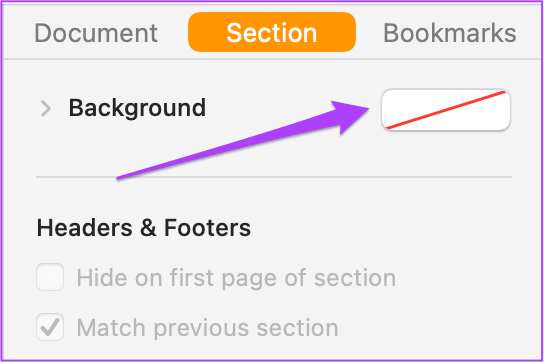Show section settings via Section button

coord(272,32)
